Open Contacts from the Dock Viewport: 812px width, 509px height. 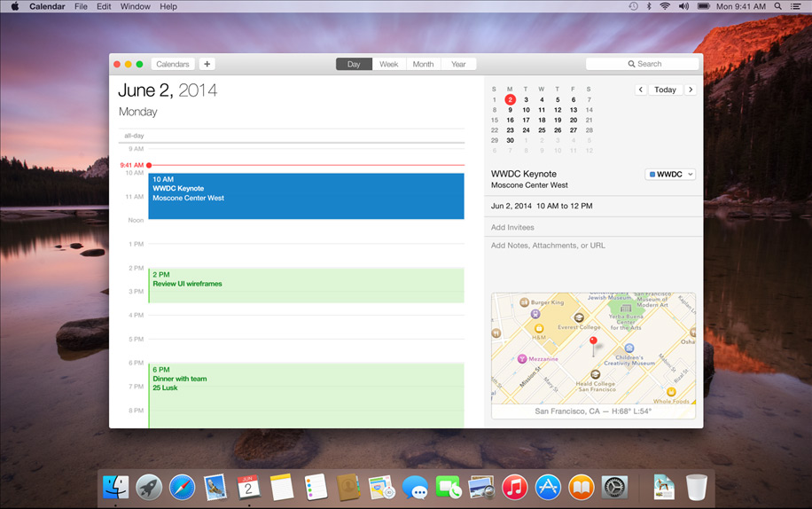tap(348, 488)
